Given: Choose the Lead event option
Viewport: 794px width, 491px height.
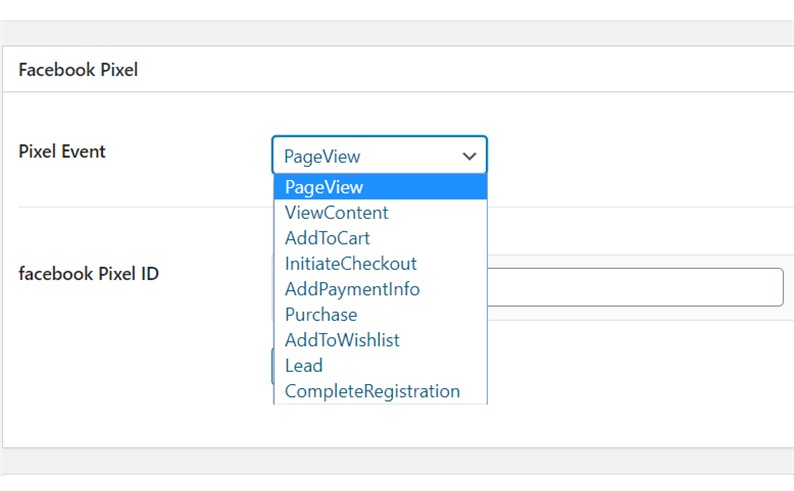Looking at the screenshot, I should tap(304, 366).
